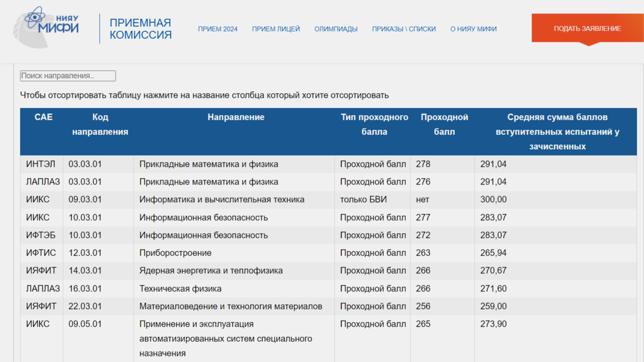Screen dimensions: 644x362
Task: Focus the Поиск направления search field
Action: click(x=68, y=76)
